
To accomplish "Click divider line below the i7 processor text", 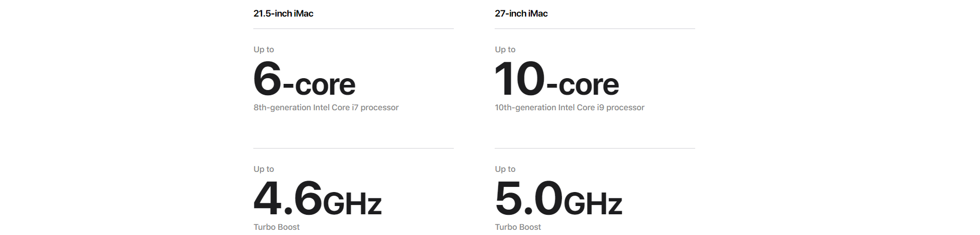I will click(x=354, y=149).
